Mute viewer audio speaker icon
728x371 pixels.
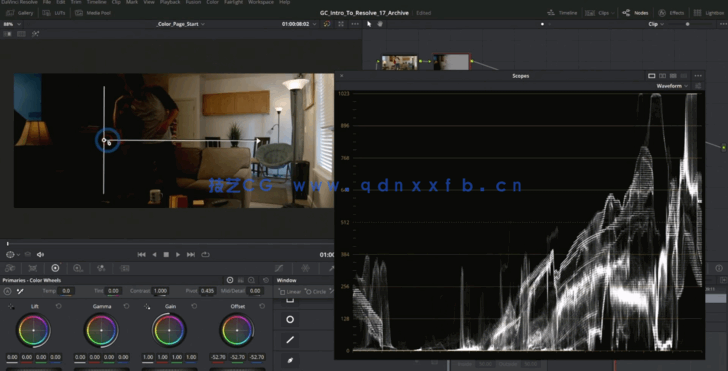[x=40, y=254]
